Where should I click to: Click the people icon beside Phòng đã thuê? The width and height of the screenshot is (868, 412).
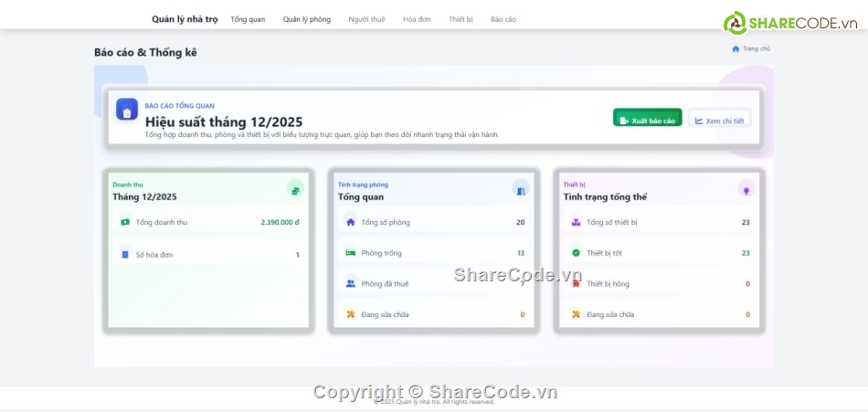pos(351,283)
